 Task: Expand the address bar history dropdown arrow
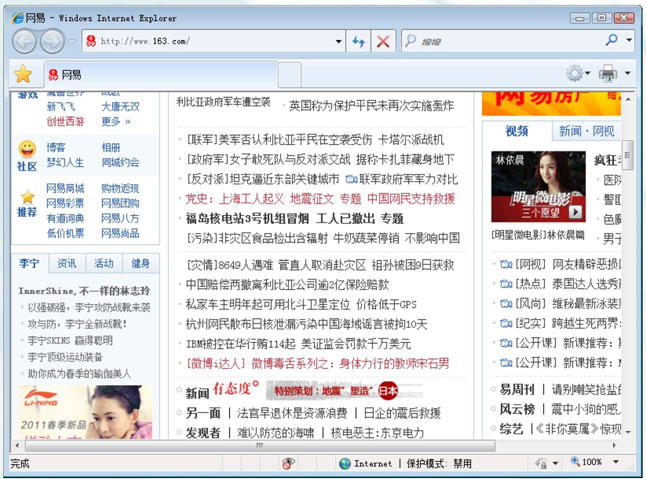pos(338,41)
